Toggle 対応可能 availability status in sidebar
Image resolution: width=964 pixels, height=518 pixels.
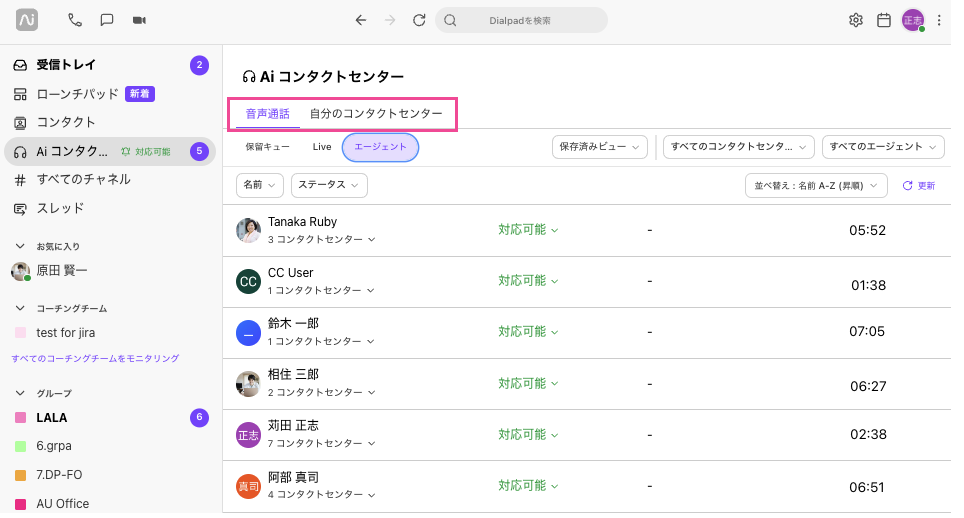tap(146, 152)
